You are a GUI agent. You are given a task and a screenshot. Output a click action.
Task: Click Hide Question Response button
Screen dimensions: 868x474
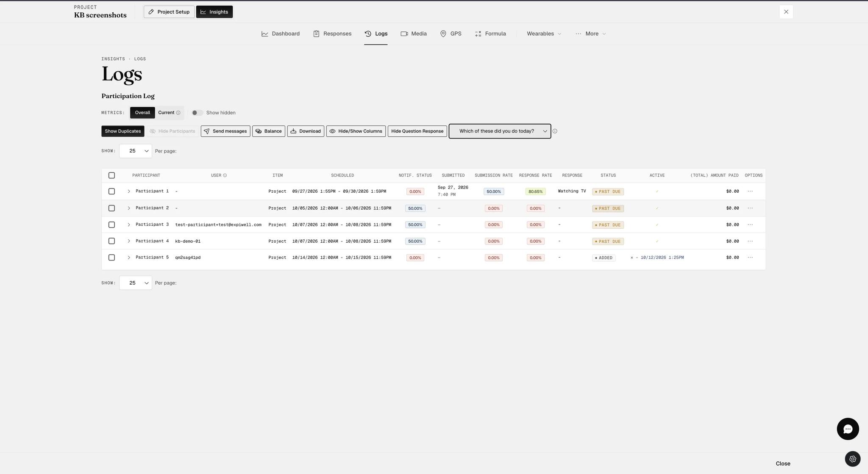click(x=417, y=131)
